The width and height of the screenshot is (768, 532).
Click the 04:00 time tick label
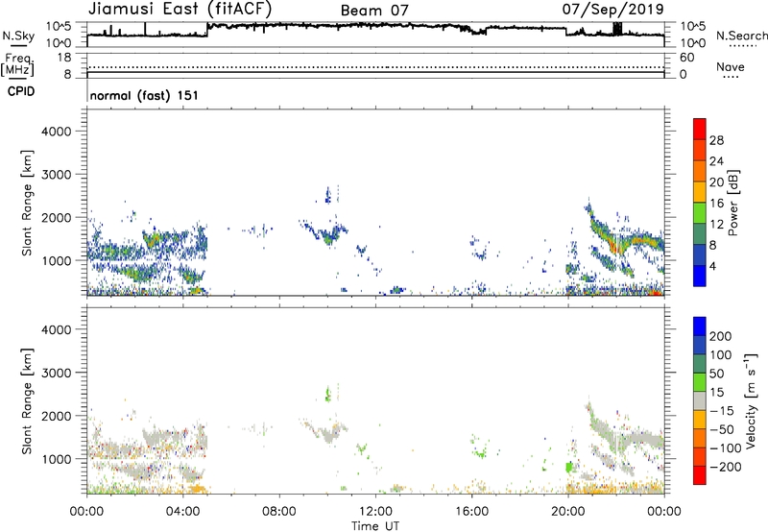[183, 512]
